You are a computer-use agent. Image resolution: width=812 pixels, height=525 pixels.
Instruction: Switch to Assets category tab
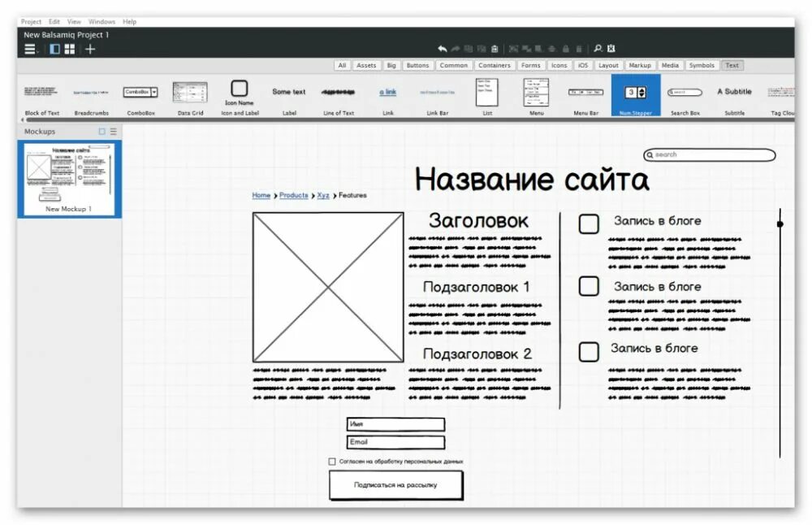366,65
